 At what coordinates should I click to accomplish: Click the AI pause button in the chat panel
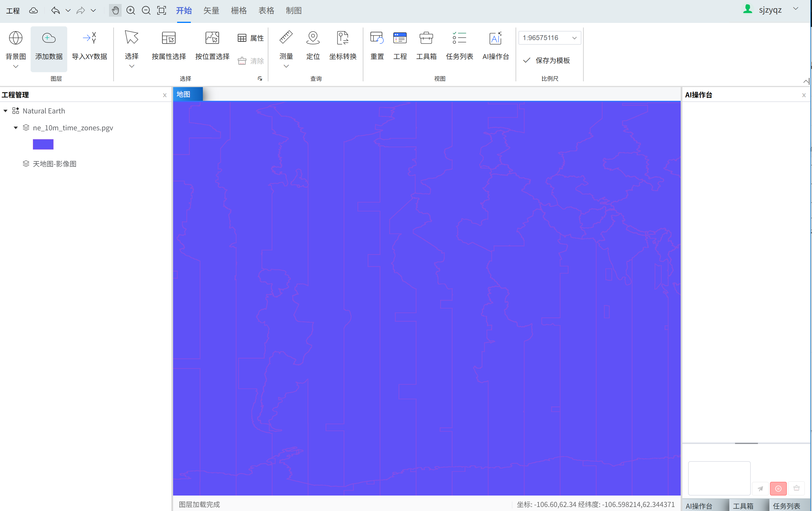click(x=778, y=488)
